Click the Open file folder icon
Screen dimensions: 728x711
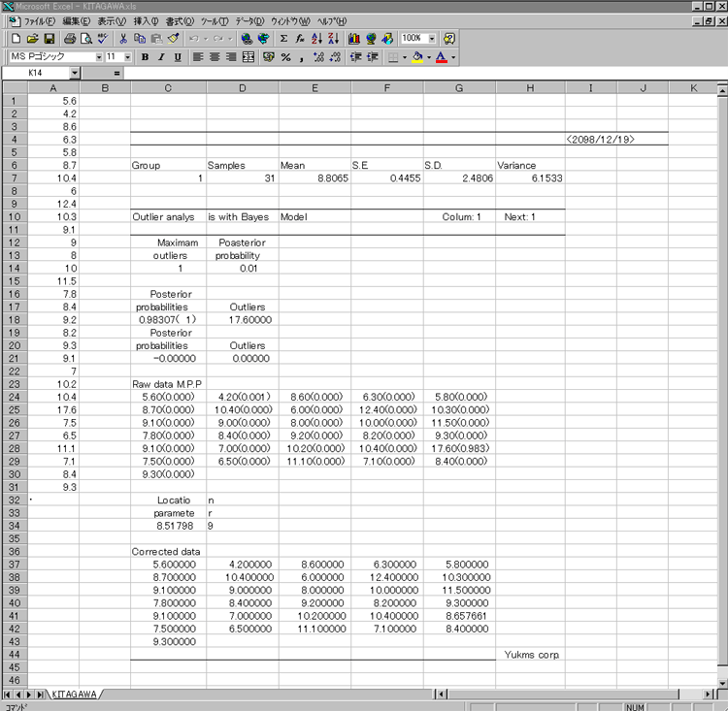point(32,39)
